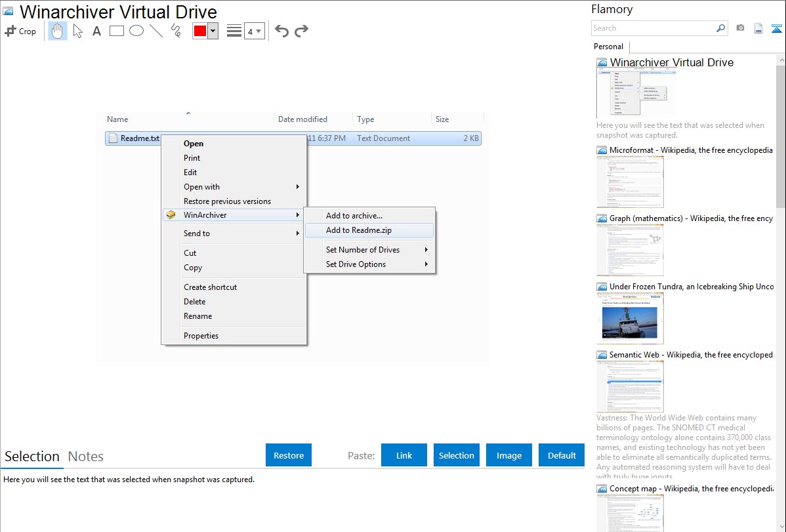Click the Flamory Search input field
Viewport: 786px width, 532px height.
(x=653, y=28)
